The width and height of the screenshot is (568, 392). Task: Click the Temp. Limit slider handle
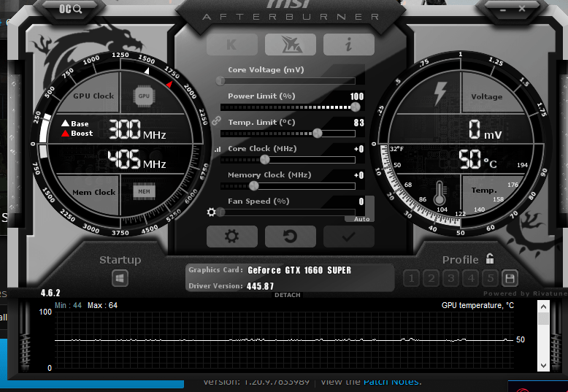pyautogui.click(x=318, y=134)
